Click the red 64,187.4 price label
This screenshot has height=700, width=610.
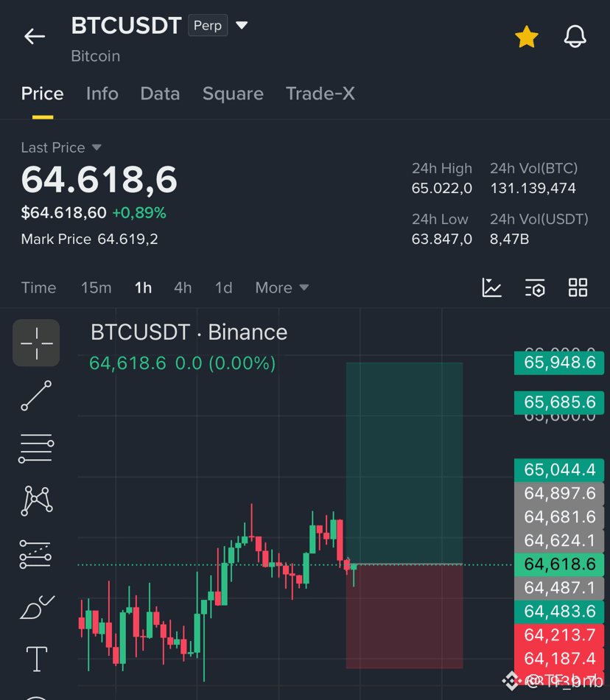click(559, 659)
